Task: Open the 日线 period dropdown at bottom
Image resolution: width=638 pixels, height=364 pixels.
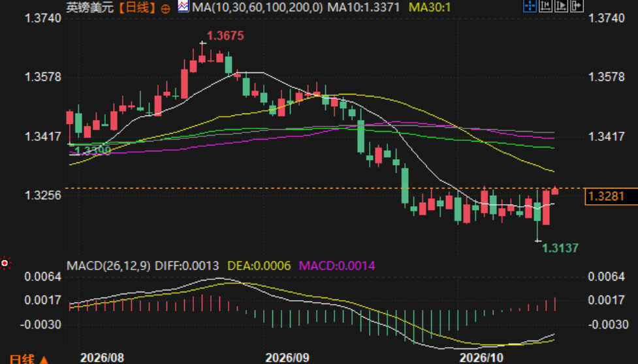Action: click(29, 359)
